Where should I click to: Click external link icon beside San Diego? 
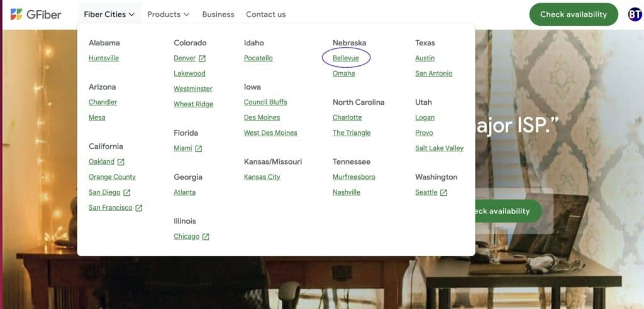point(127,192)
